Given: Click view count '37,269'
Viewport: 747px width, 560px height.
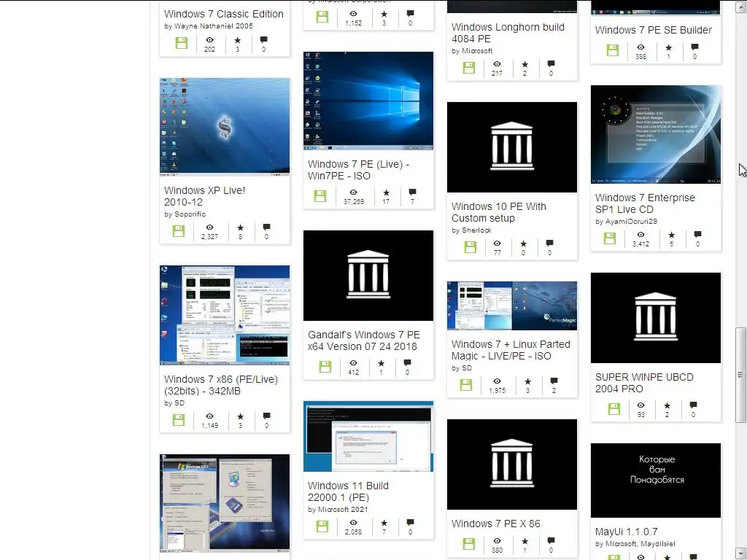Looking at the screenshot, I should tap(354, 202).
